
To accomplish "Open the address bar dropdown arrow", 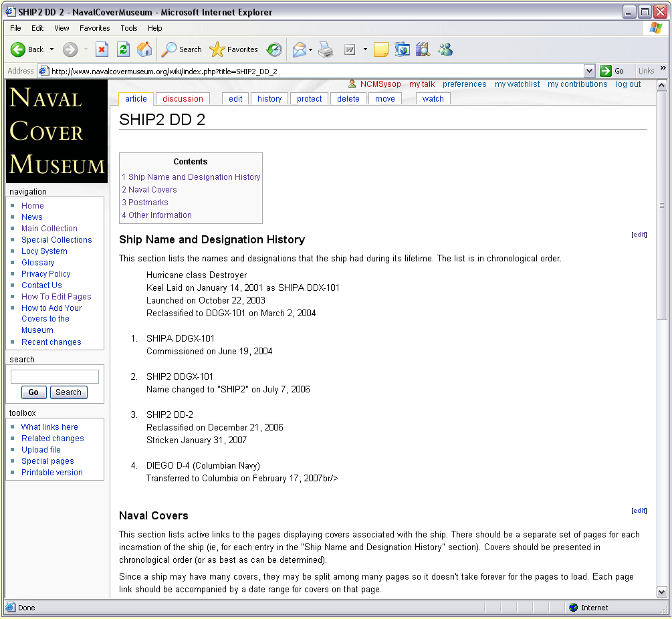I will click(x=589, y=71).
